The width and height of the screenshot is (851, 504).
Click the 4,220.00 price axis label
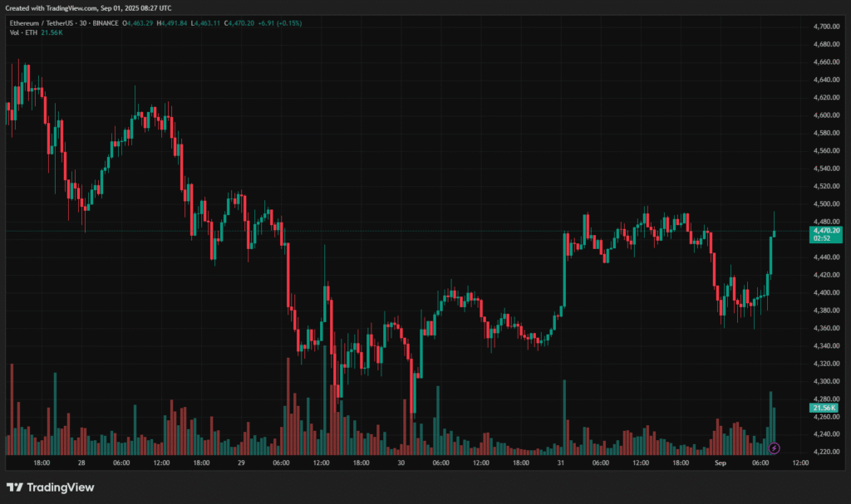pyautogui.click(x=827, y=452)
